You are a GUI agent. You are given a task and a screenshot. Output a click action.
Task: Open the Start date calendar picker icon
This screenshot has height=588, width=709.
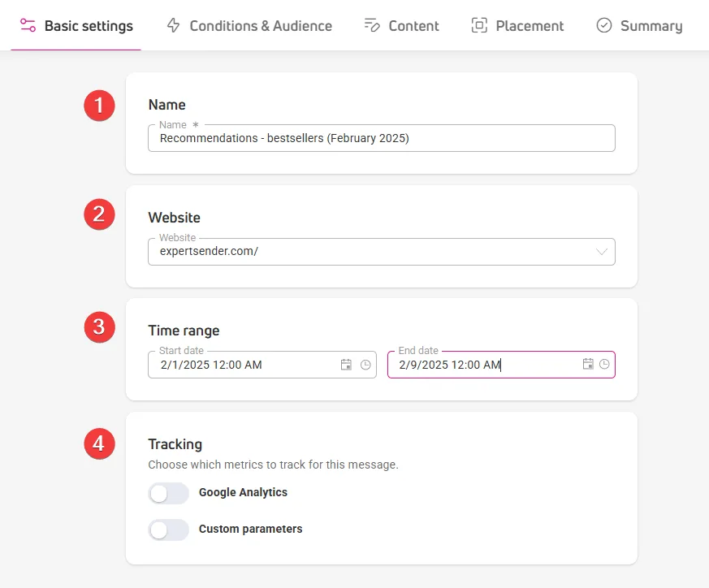(x=346, y=365)
